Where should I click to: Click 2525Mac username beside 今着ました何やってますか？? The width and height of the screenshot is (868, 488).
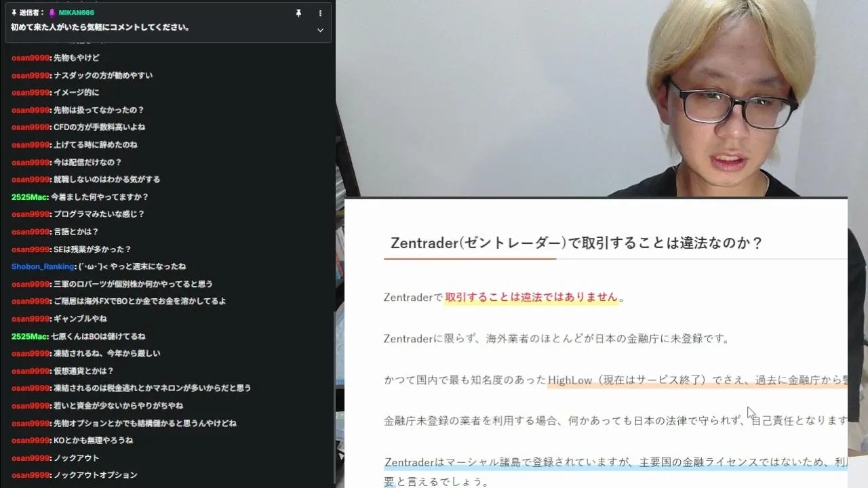click(x=30, y=197)
